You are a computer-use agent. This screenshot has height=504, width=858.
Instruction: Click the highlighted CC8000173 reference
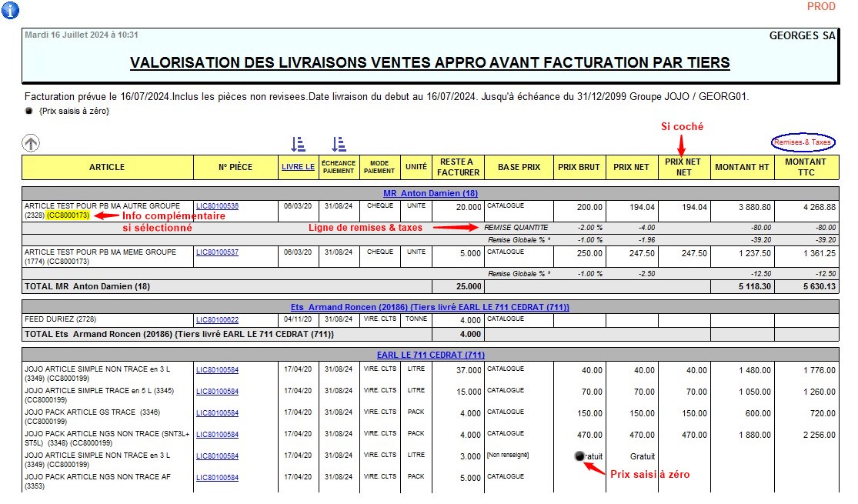coord(68,217)
